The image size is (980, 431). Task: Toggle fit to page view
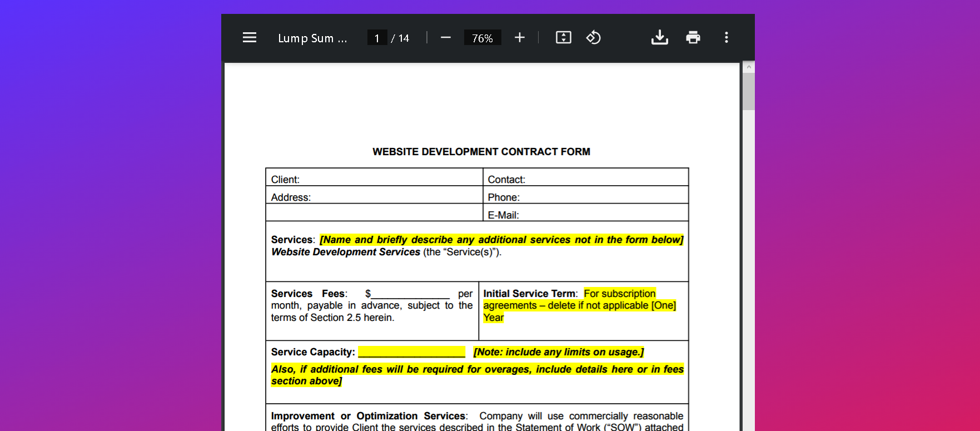pyautogui.click(x=564, y=37)
